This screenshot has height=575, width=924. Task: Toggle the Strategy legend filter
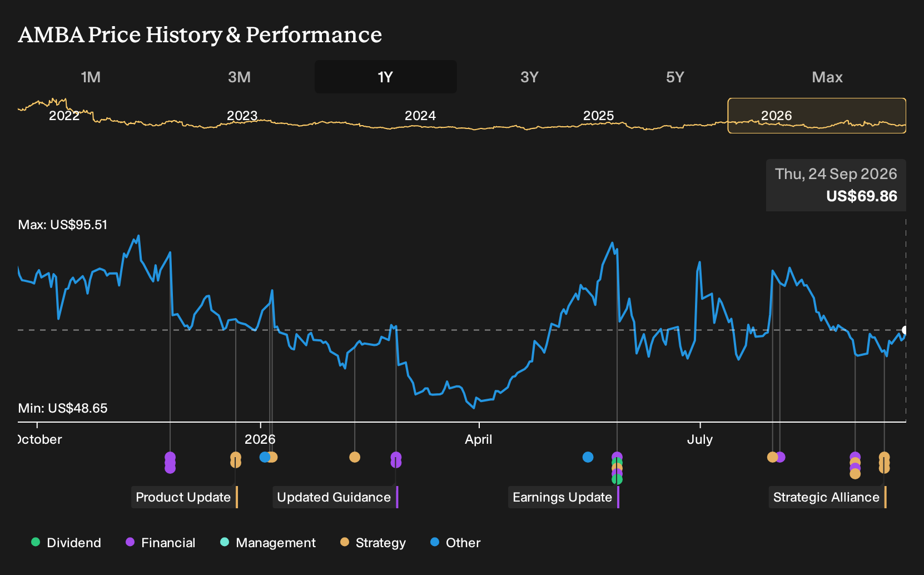(x=373, y=543)
